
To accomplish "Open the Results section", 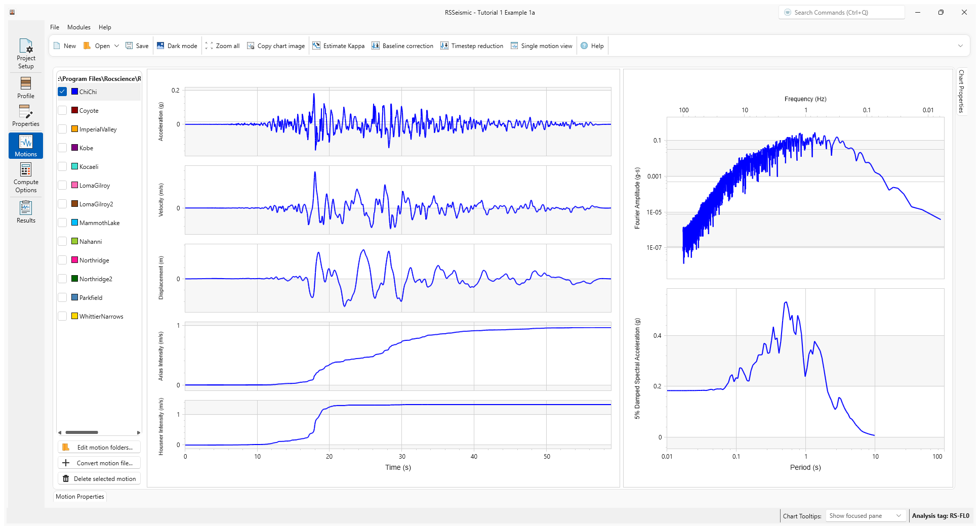I will 26,212.
